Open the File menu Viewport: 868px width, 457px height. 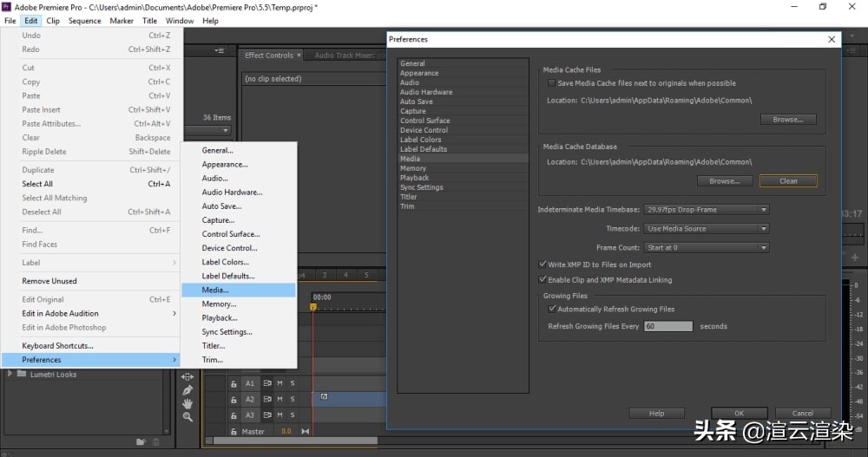point(10,21)
